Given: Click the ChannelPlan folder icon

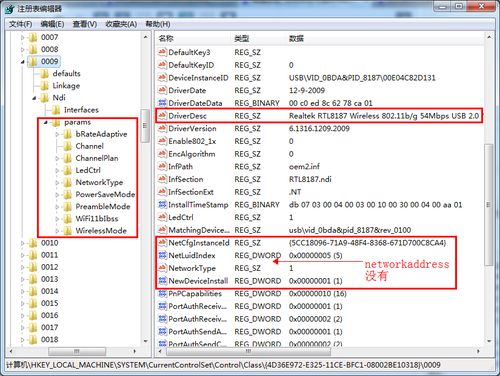Looking at the screenshot, I should (x=68, y=158).
